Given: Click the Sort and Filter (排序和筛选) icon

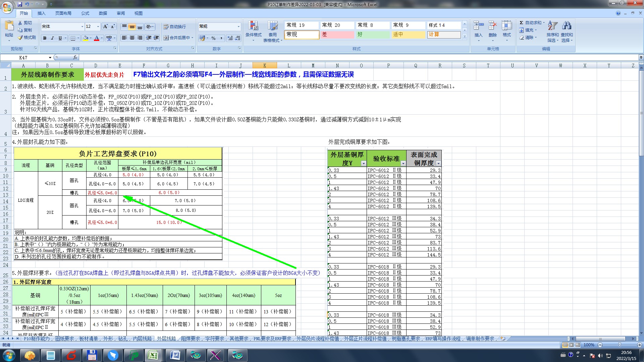Looking at the screenshot, I should pyautogui.click(x=552, y=26).
